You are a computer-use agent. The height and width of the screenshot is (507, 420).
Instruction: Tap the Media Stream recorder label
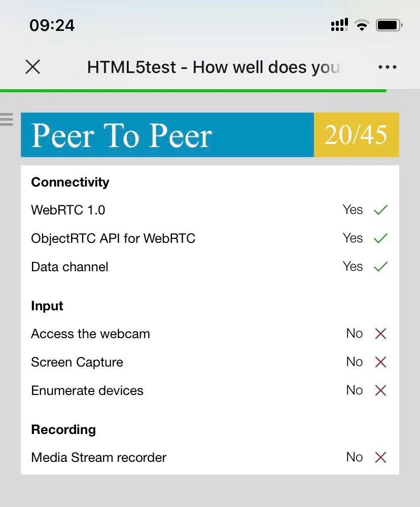click(98, 457)
